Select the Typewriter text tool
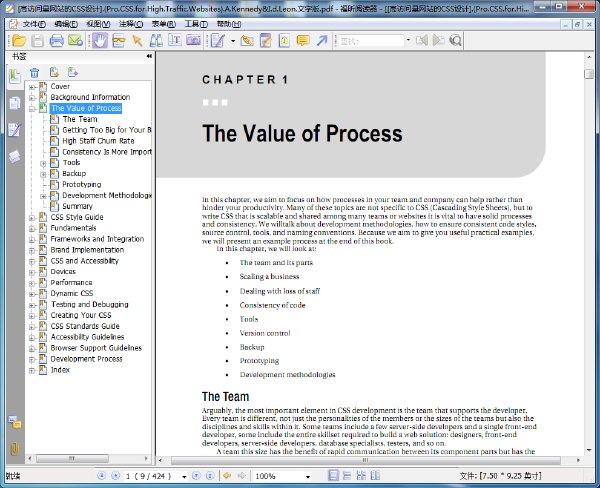Screen dimensions: 600x488 174,40
